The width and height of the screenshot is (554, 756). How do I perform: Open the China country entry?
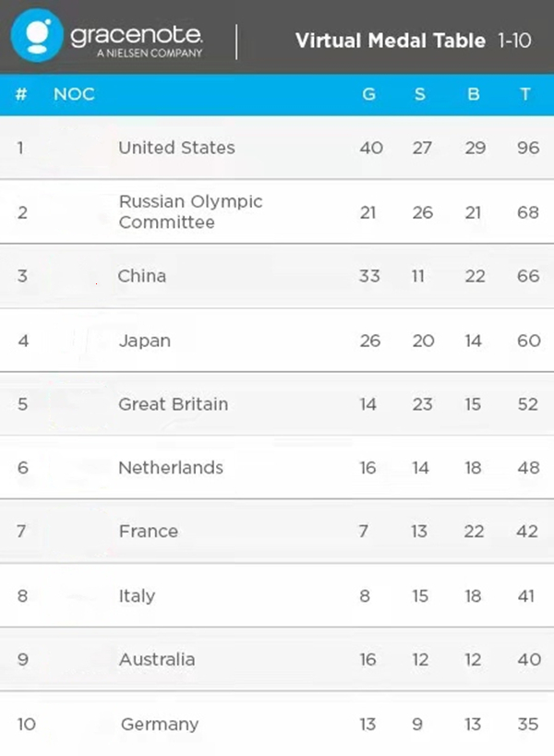(x=142, y=276)
